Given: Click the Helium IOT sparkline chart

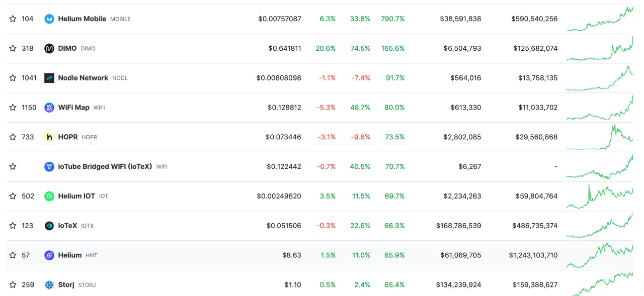Looking at the screenshot, I should coord(600,196).
